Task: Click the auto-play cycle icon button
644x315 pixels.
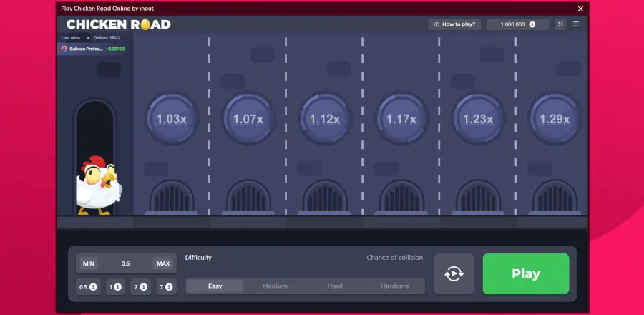Action: (454, 273)
